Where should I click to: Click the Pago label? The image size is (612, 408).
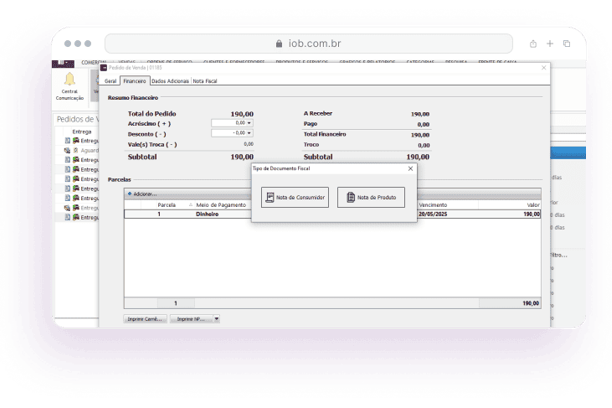coord(310,124)
